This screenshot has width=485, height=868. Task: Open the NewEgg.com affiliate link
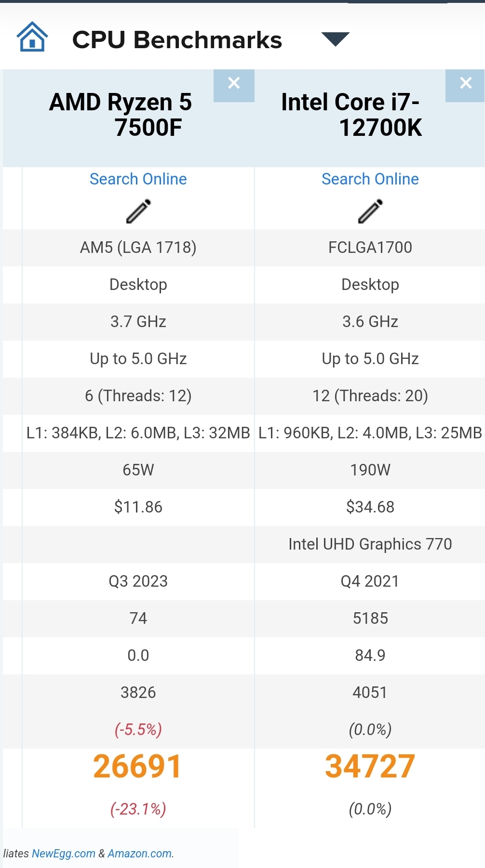pyautogui.click(x=64, y=854)
